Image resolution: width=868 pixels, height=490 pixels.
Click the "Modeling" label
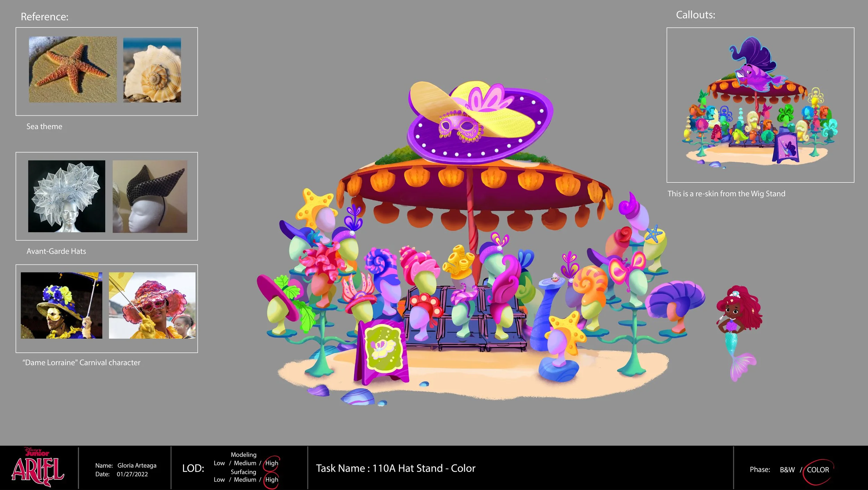(243, 455)
